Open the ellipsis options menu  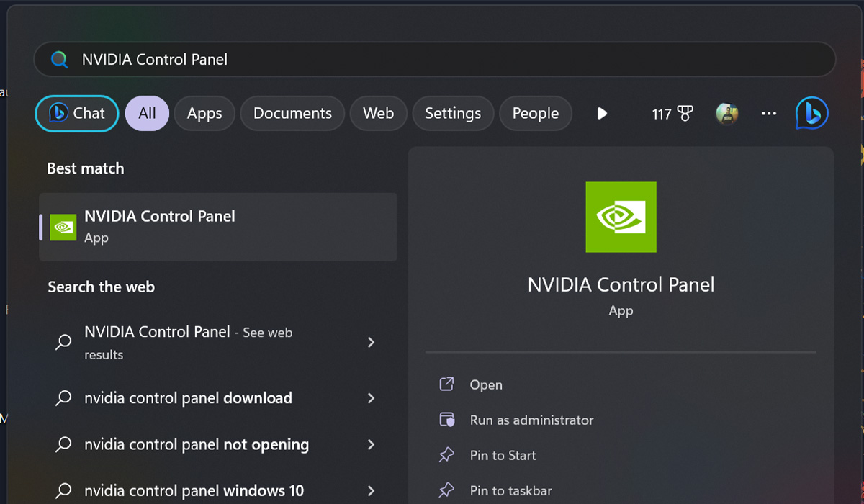[769, 113]
